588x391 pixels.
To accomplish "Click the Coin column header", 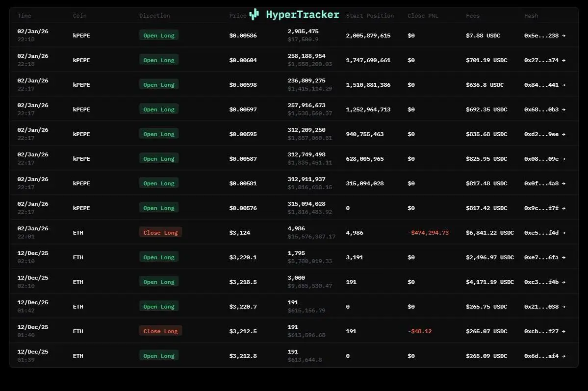I will 79,16.
